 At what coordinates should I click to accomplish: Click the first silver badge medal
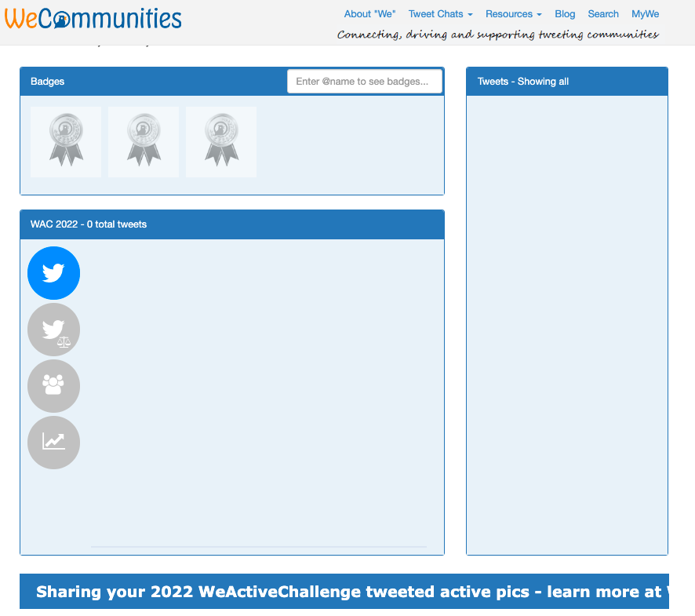(65, 141)
